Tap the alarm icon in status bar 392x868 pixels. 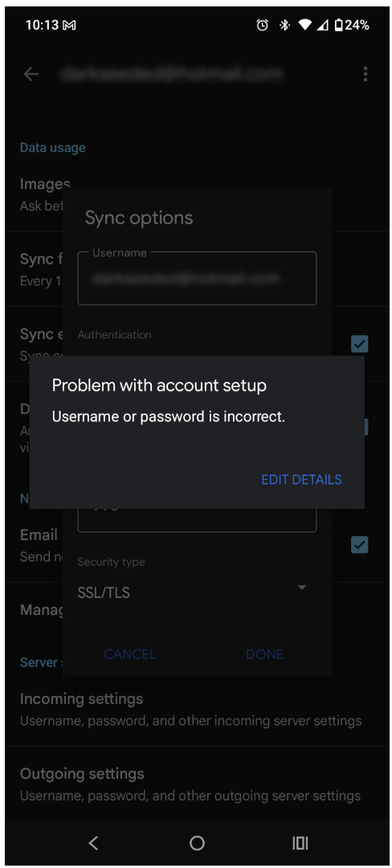[x=262, y=25]
